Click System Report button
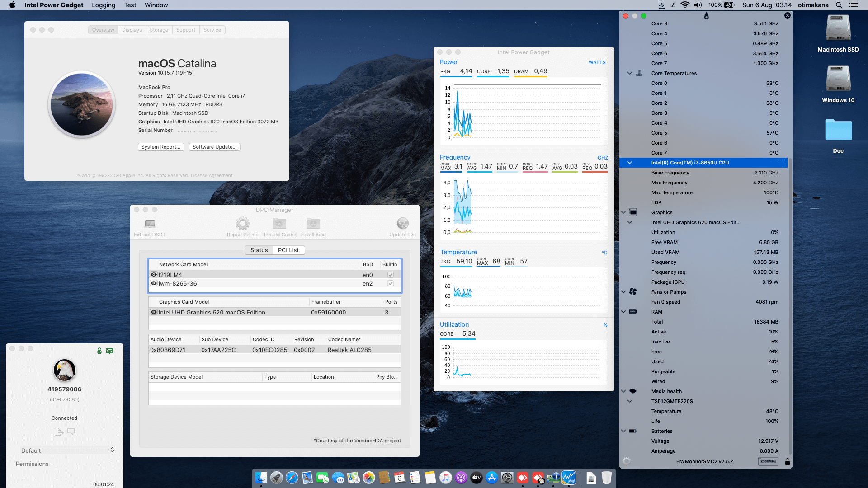 click(161, 147)
